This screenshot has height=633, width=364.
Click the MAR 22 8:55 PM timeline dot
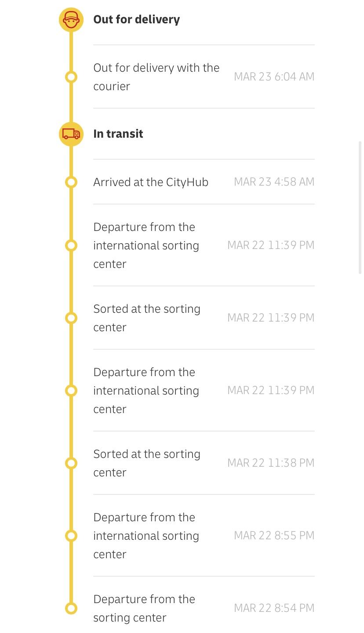click(71, 535)
